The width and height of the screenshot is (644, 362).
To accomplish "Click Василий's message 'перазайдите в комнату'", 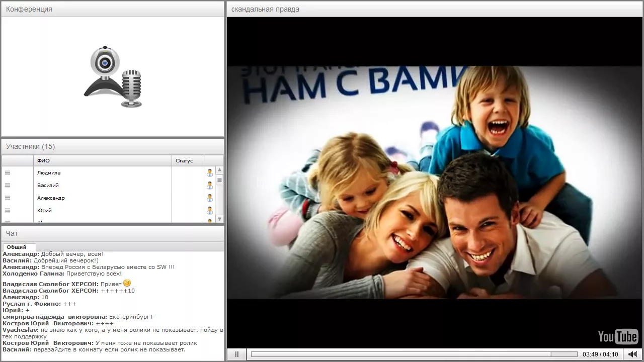I will [109, 349].
